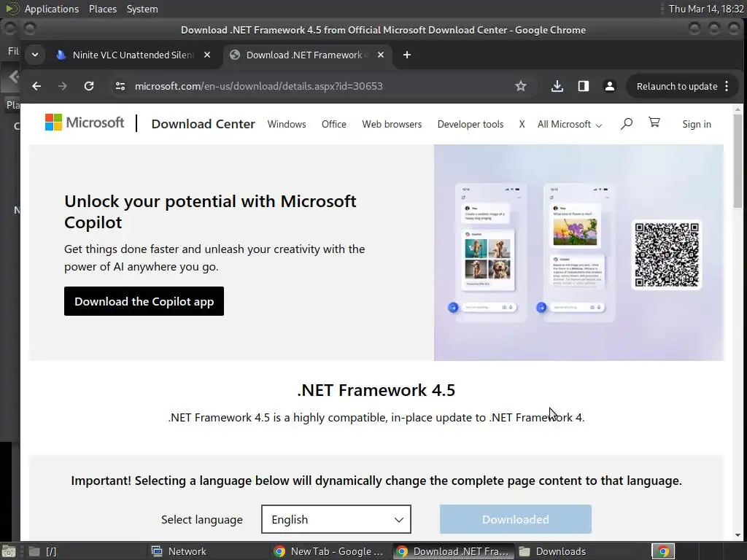Image resolution: width=747 pixels, height=560 pixels.
Task: Click the Downloaded button
Action: click(516, 519)
